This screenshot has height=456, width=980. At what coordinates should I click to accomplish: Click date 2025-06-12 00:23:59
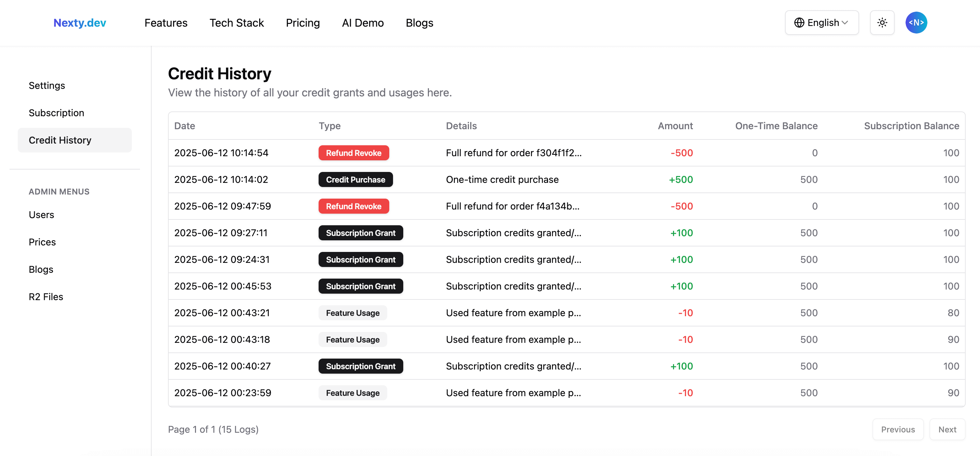coord(223,393)
